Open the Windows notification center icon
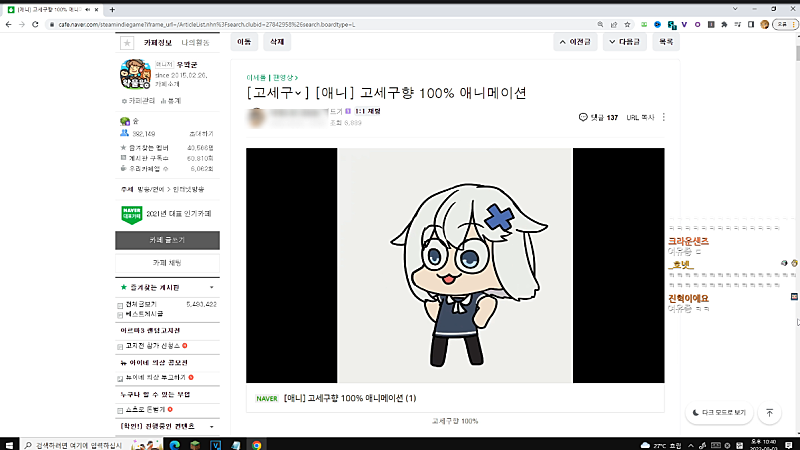This screenshot has width=800, height=450. click(x=788, y=445)
